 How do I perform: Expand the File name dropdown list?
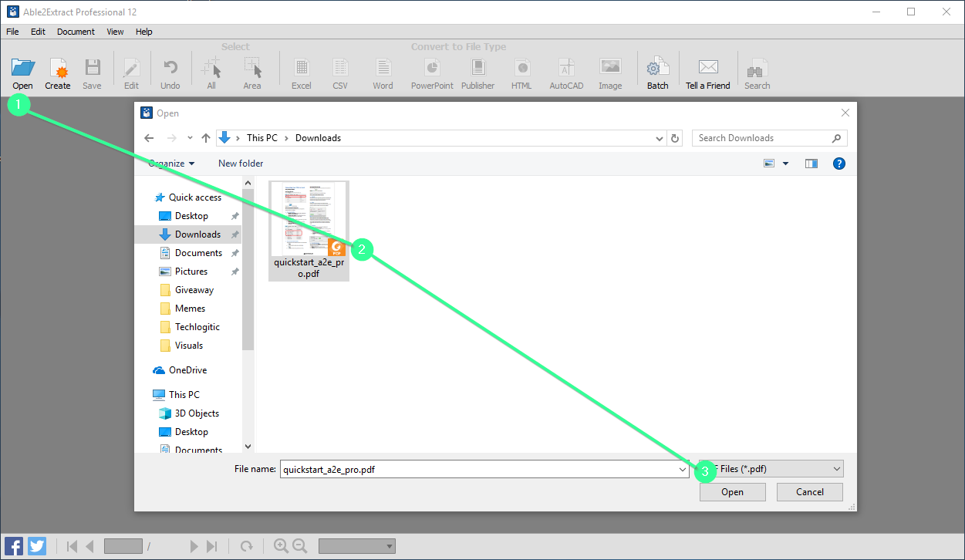[683, 469]
